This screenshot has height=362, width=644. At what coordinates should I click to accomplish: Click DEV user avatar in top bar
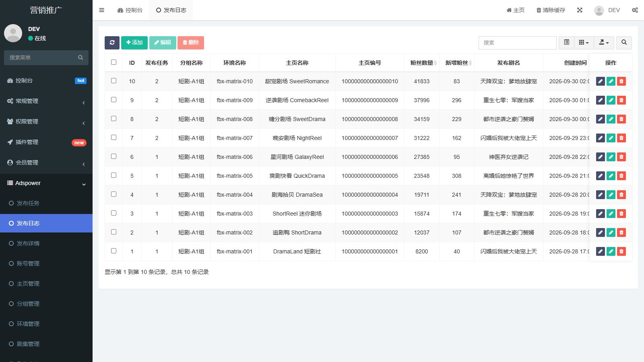[x=599, y=10]
